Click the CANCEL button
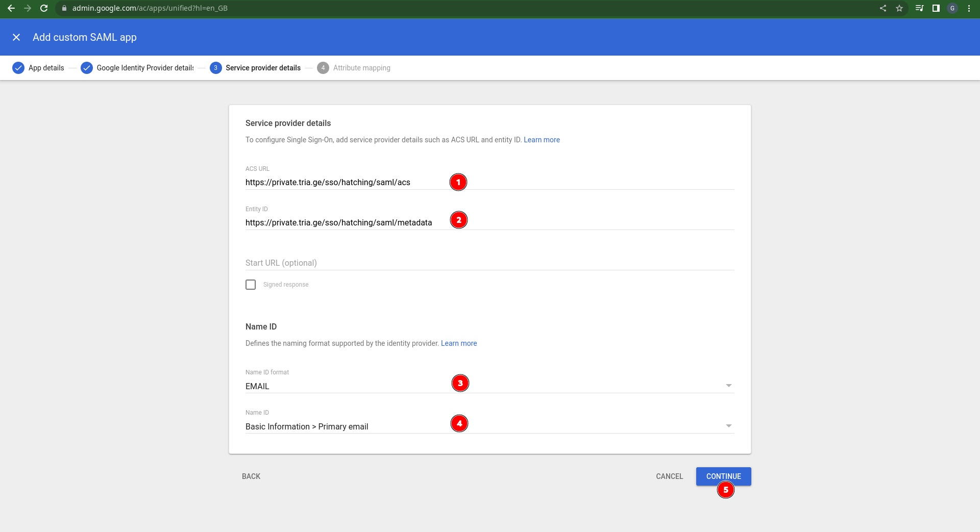Image resolution: width=980 pixels, height=532 pixels. tap(669, 476)
